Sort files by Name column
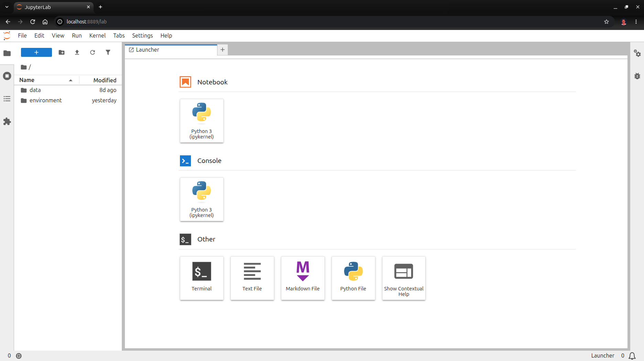 (x=46, y=80)
